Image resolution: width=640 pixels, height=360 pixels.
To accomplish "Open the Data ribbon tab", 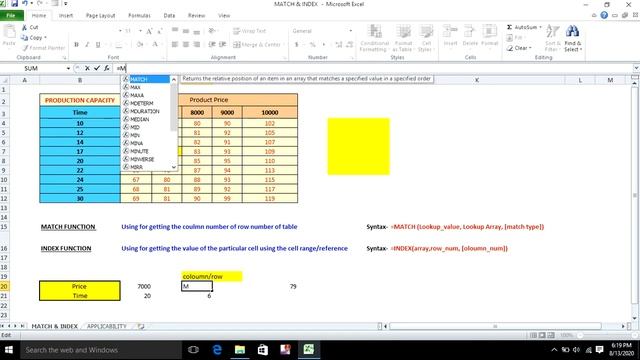I will 169,16.
